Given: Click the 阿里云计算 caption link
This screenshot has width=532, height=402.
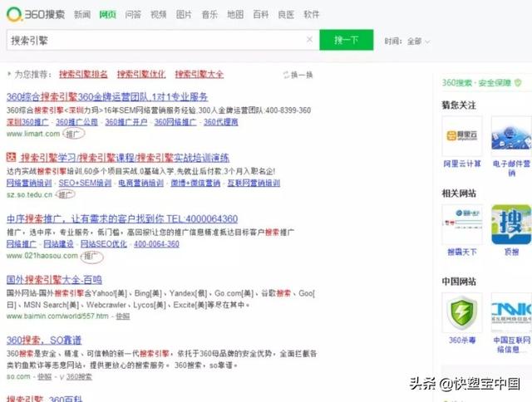Looking at the screenshot, I should pos(462,164).
